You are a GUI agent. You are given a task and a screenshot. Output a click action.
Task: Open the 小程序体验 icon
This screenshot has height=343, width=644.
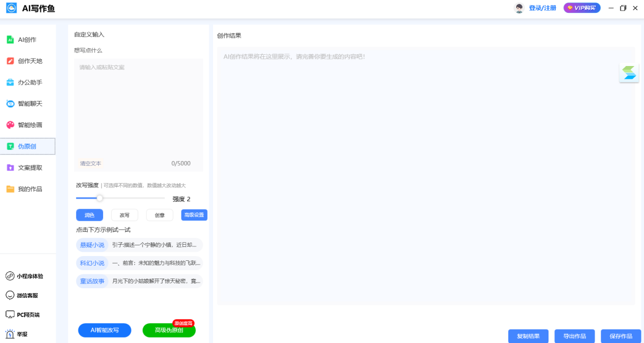click(10, 276)
